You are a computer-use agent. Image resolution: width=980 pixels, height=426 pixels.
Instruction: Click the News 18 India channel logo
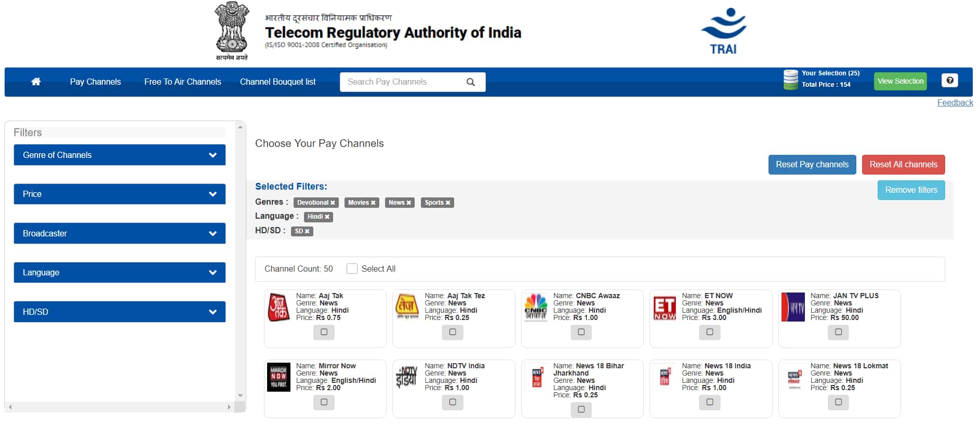point(665,377)
